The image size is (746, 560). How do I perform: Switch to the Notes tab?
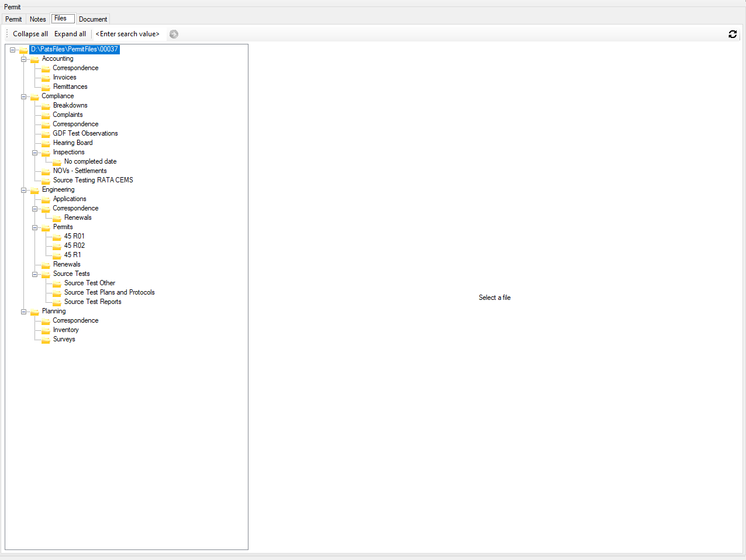pyautogui.click(x=37, y=19)
